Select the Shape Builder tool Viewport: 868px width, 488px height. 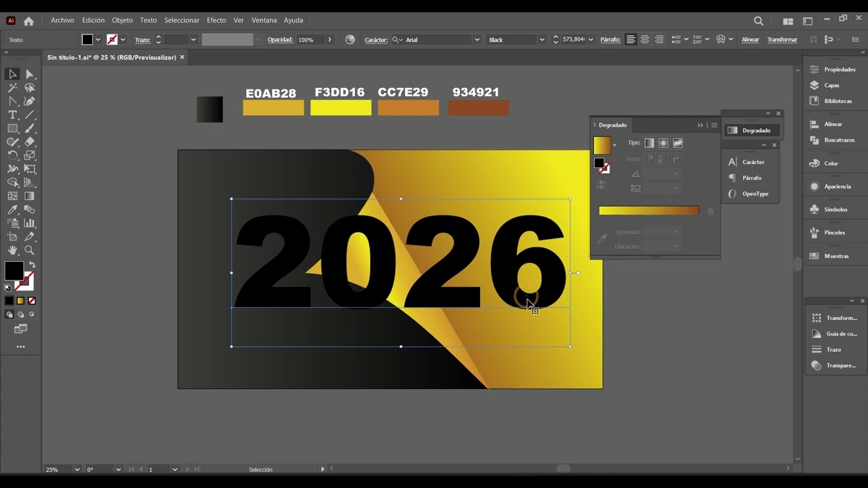pos(12,182)
